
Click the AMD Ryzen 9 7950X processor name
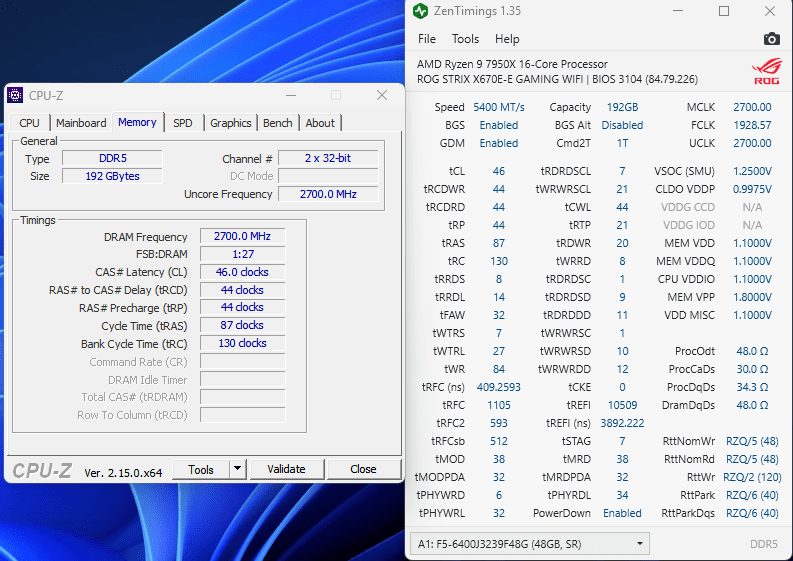click(x=512, y=64)
